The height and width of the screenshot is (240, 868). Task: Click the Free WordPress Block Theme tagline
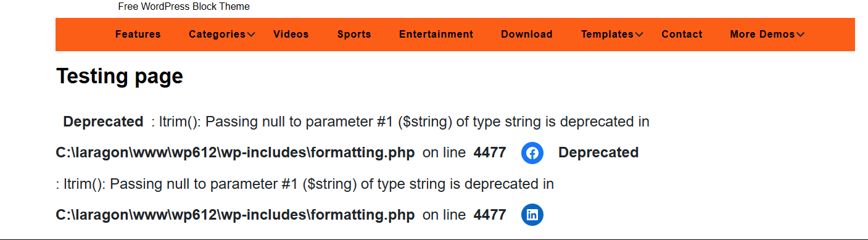[x=184, y=7]
